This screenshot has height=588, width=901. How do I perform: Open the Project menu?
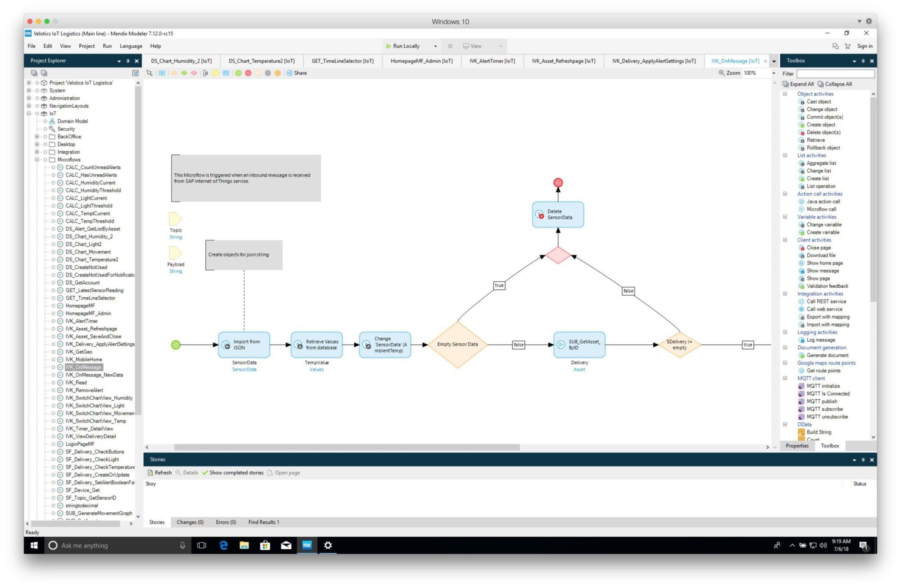pyautogui.click(x=86, y=45)
